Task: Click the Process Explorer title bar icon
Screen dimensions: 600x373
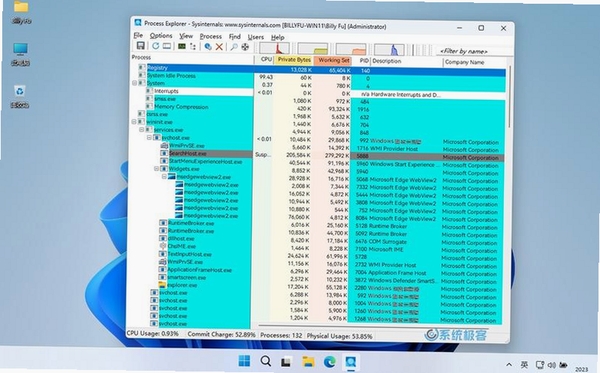Action: (x=138, y=23)
